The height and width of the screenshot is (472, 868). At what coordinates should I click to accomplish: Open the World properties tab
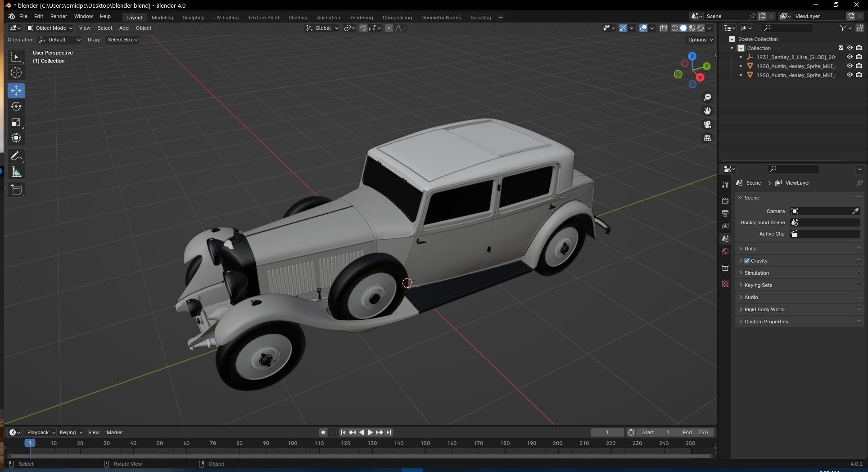pos(725,251)
